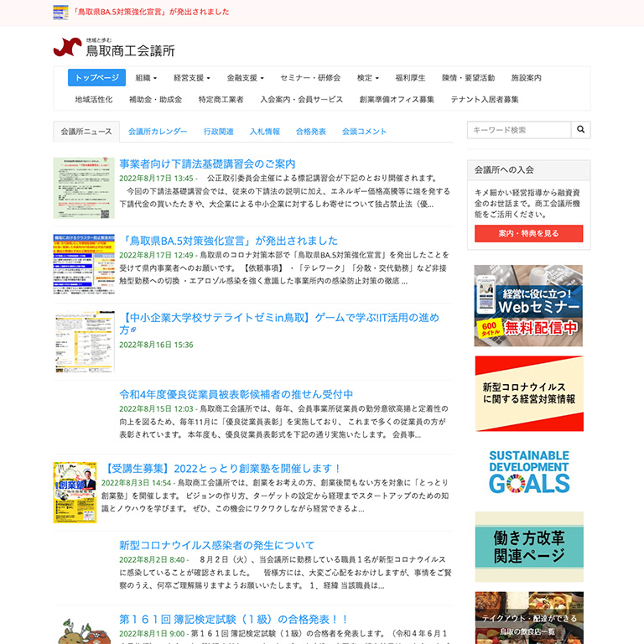Open the external link icon after IT活用の進め方
The height and width of the screenshot is (644, 644).
tap(133, 330)
